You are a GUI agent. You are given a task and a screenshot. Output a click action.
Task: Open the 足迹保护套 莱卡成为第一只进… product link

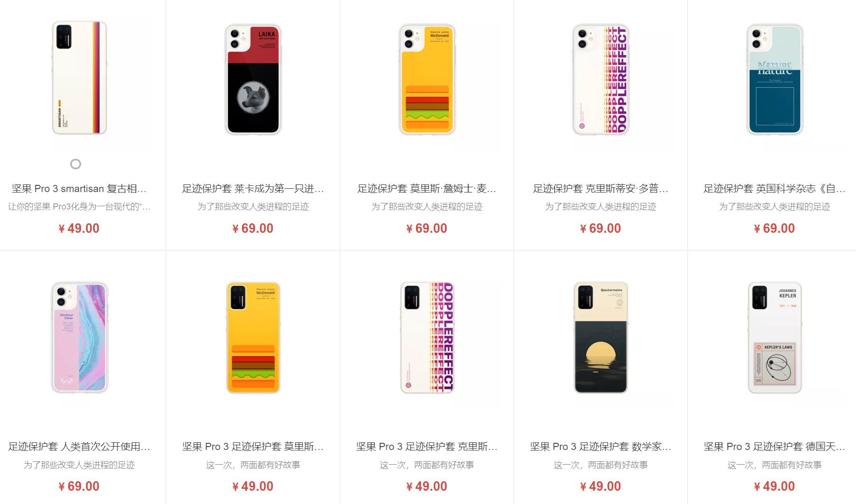coord(253,189)
